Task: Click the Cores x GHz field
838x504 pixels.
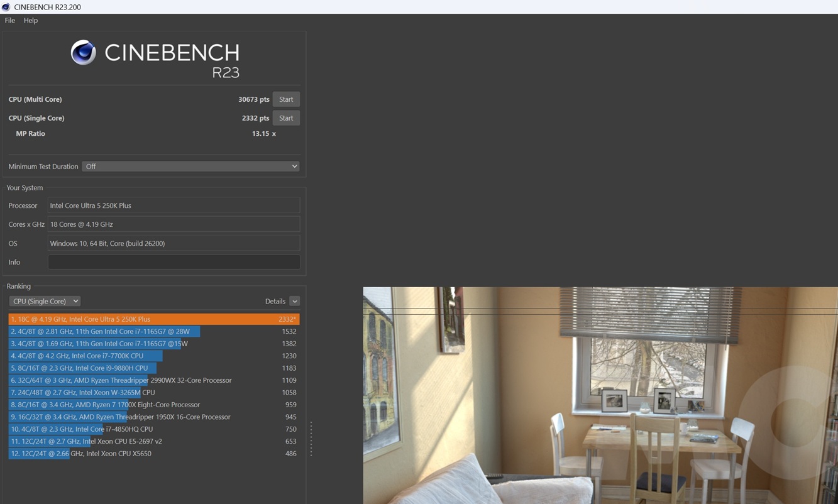Action: (174, 224)
